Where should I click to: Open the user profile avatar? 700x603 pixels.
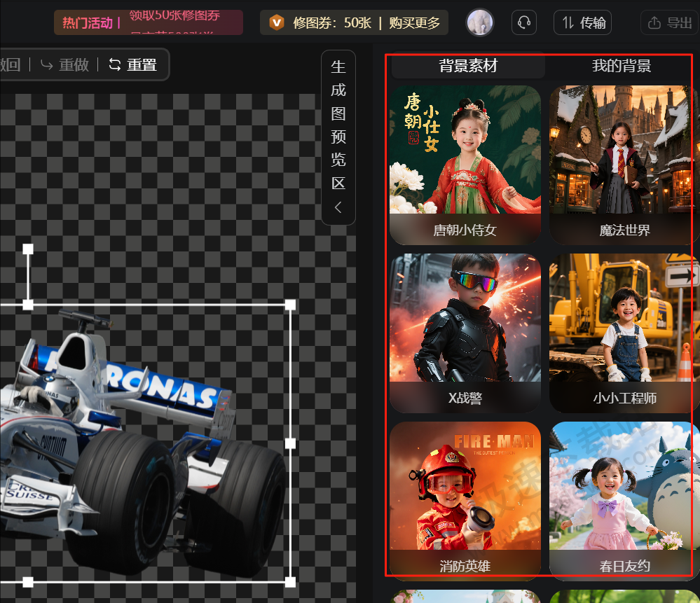pyautogui.click(x=480, y=23)
